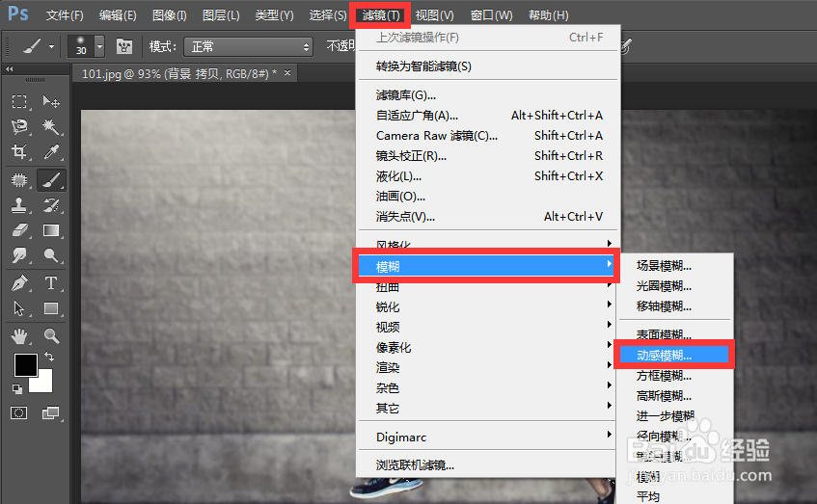
Task: Select the Healing Brush tool
Action: coord(19,180)
